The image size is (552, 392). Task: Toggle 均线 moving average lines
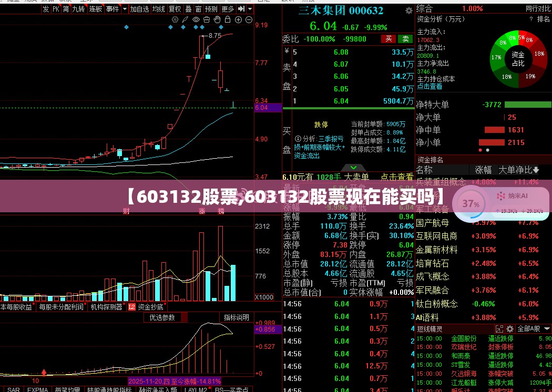coord(159,9)
